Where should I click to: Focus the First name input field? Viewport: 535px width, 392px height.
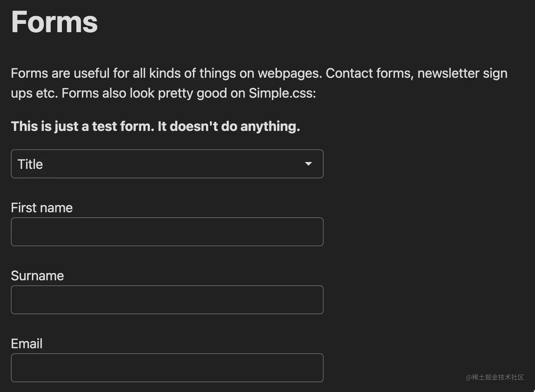167,232
